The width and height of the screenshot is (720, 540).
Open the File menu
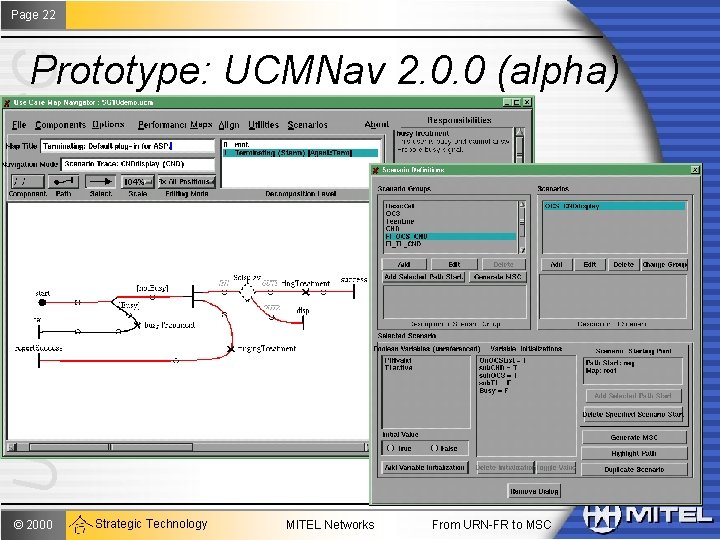click(x=19, y=125)
